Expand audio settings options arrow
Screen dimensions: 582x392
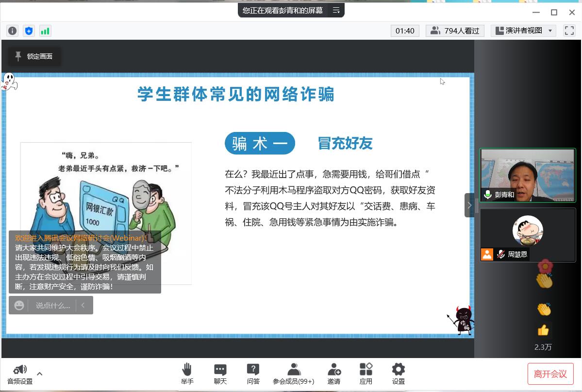(40, 374)
